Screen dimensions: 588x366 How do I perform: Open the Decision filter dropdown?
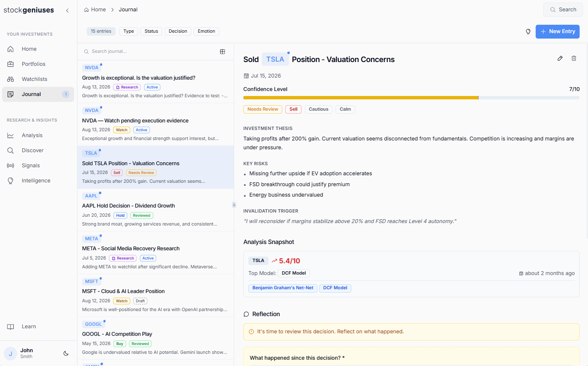click(x=178, y=31)
